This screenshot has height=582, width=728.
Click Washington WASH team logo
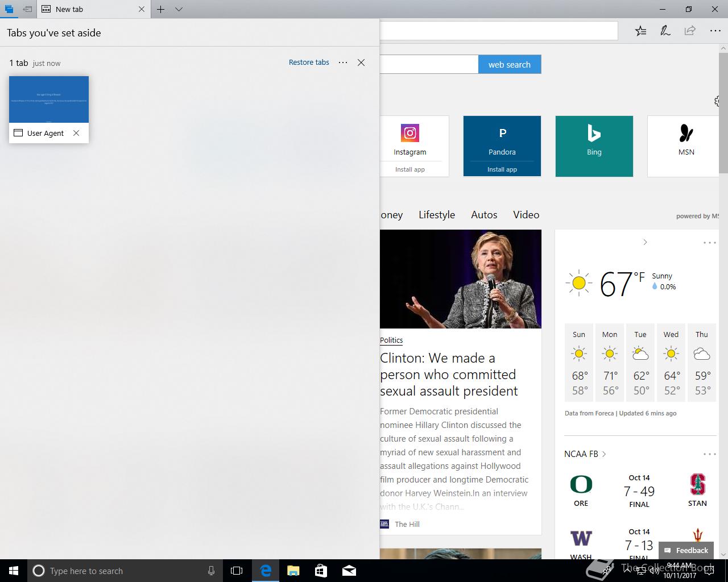pos(581,538)
